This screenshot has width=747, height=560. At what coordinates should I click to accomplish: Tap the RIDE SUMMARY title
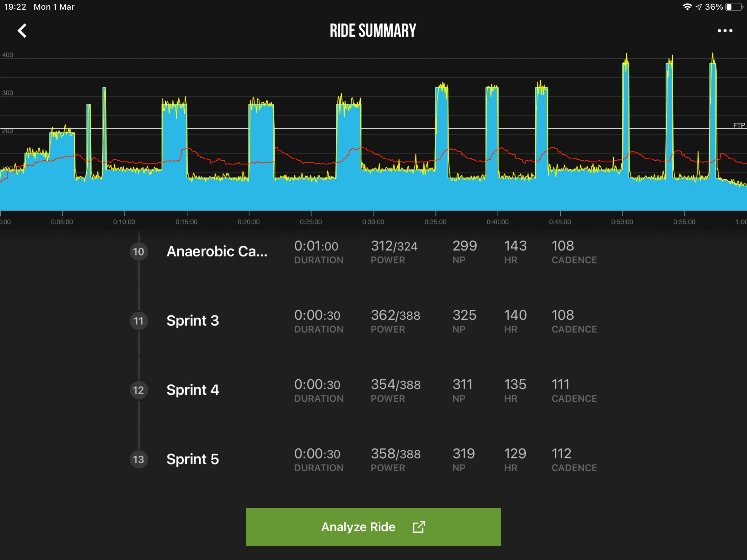point(373,31)
